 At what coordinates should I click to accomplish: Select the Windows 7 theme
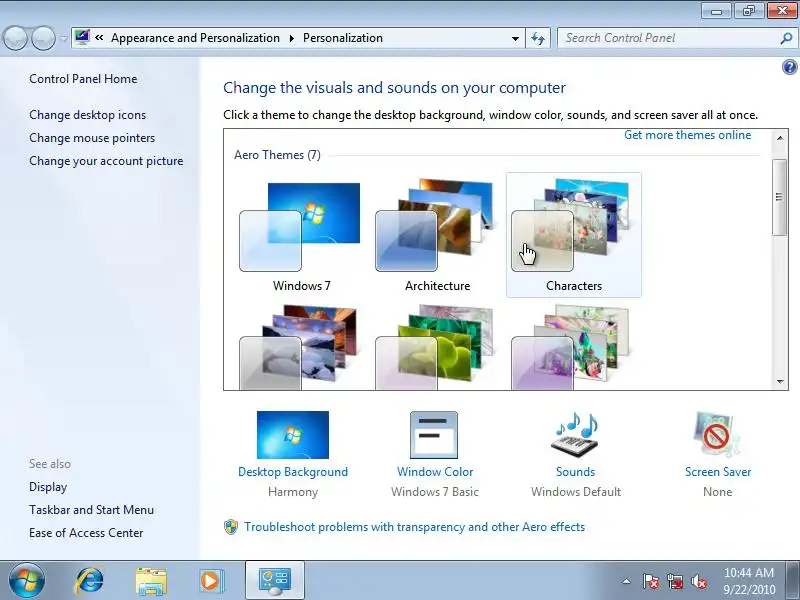click(x=301, y=236)
